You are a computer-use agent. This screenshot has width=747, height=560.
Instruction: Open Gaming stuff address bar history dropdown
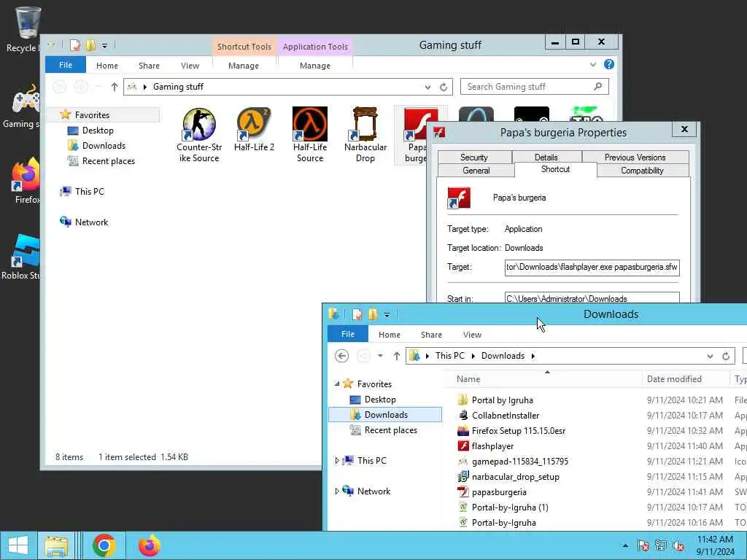tap(427, 87)
